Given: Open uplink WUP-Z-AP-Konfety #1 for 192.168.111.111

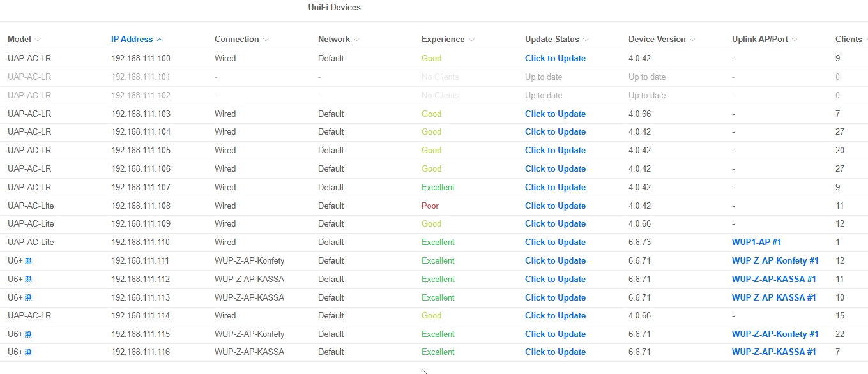Looking at the screenshot, I should click(775, 261).
